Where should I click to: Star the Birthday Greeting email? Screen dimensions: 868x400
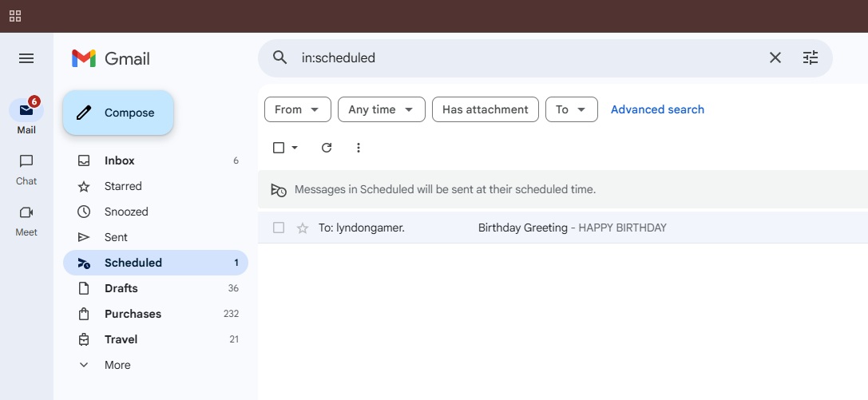click(x=303, y=228)
